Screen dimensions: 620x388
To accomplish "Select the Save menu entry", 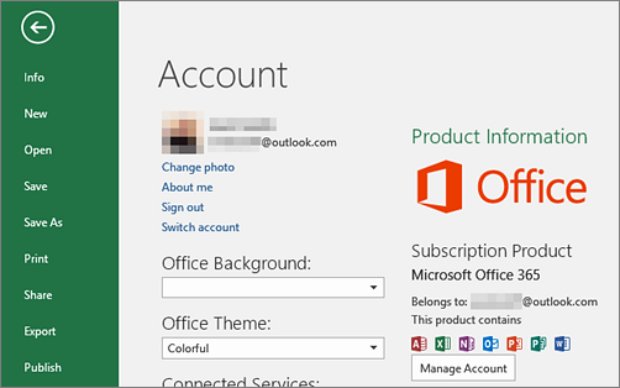I will [36, 186].
